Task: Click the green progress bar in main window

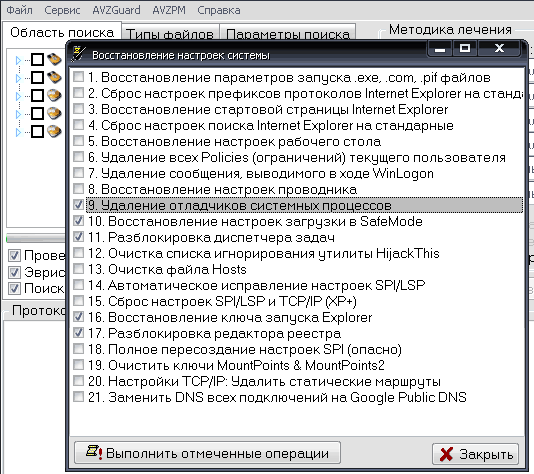Action: pos(35,238)
